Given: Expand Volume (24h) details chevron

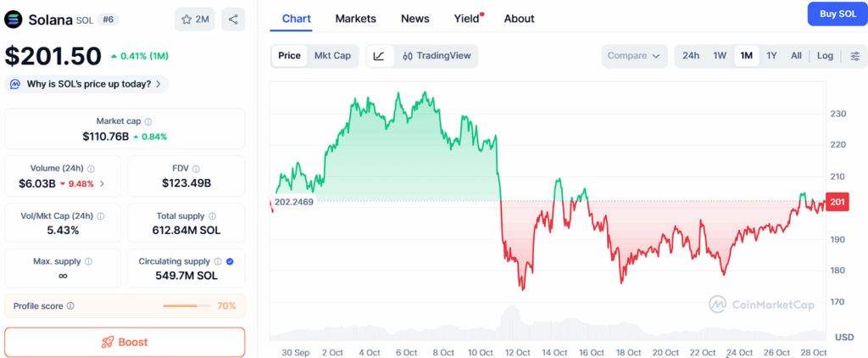Looking at the screenshot, I should click(x=103, y=183).
